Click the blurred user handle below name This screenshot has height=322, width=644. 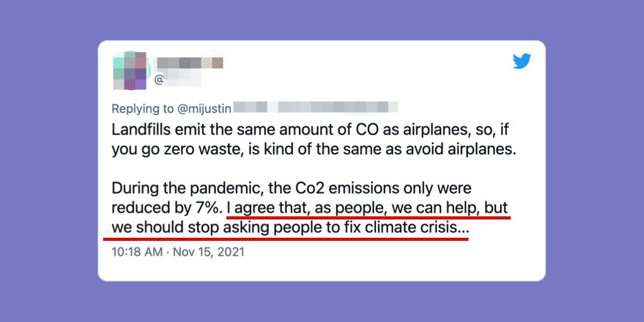point(178,80)
